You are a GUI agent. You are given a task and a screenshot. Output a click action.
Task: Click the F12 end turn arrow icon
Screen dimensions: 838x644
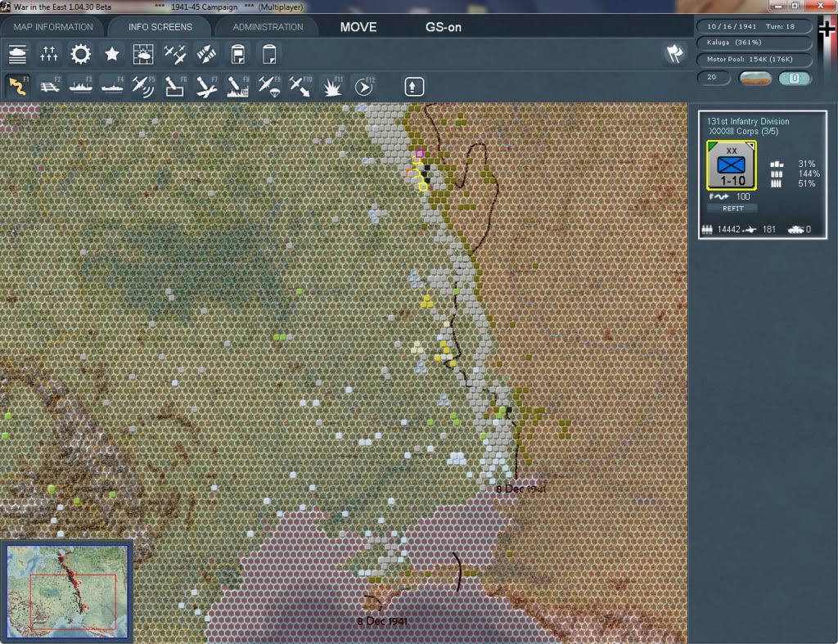[364, 87]
